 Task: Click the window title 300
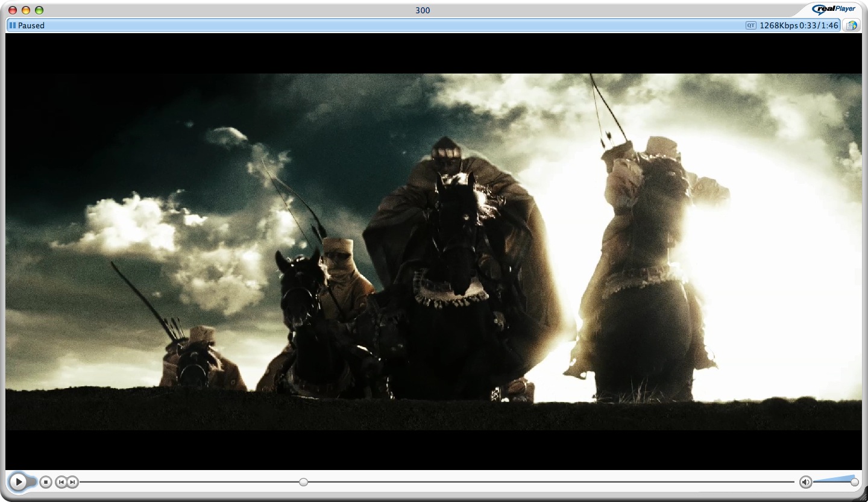423,10
